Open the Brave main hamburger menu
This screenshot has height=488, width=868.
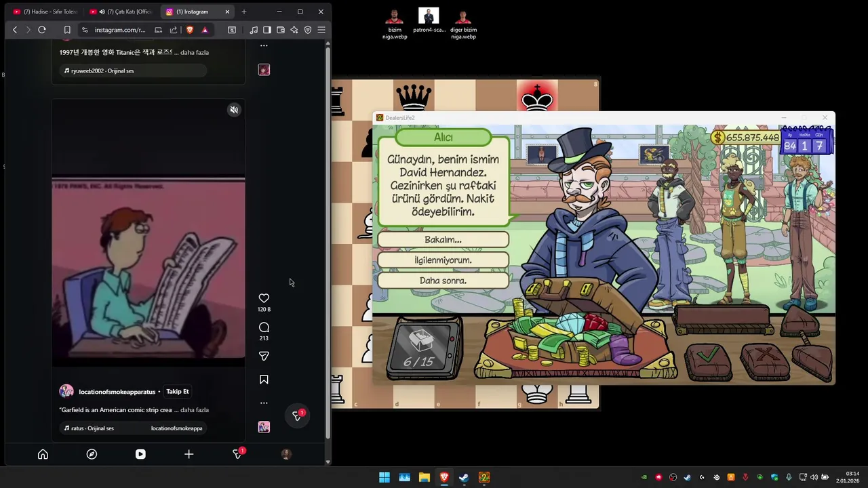pos(321,30)
